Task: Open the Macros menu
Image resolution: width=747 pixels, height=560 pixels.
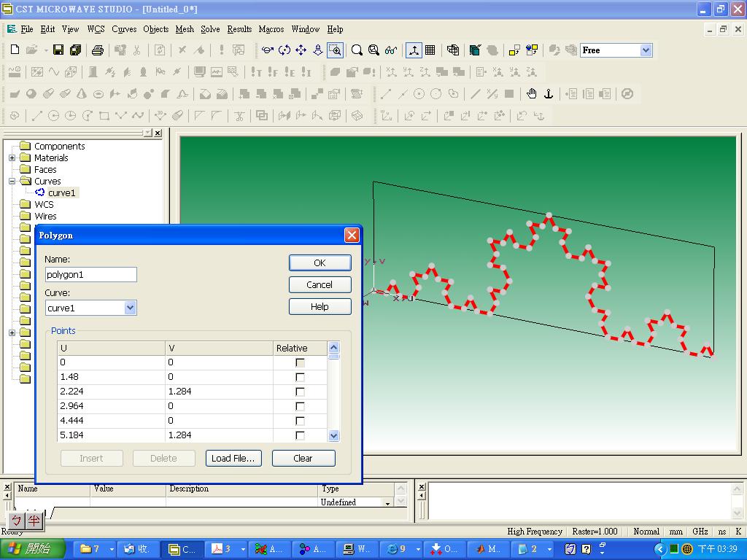Action: coord(271,29)
